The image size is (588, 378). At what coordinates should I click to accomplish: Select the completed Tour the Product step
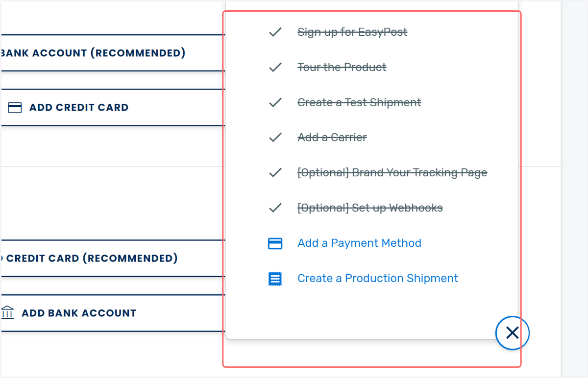(x=342, y=68)
